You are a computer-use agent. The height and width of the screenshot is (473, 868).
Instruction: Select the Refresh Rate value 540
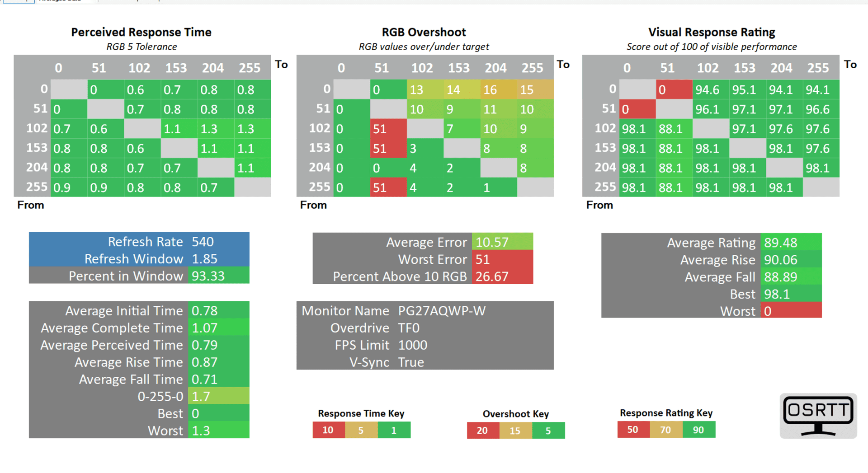tap(203, 242)
